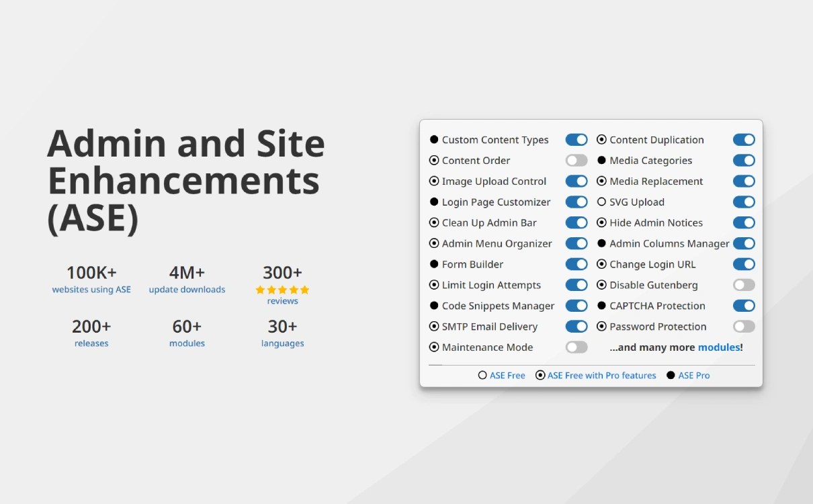Click the '300+' reviews count
813x504 pixels.
[x=282, y=273]
